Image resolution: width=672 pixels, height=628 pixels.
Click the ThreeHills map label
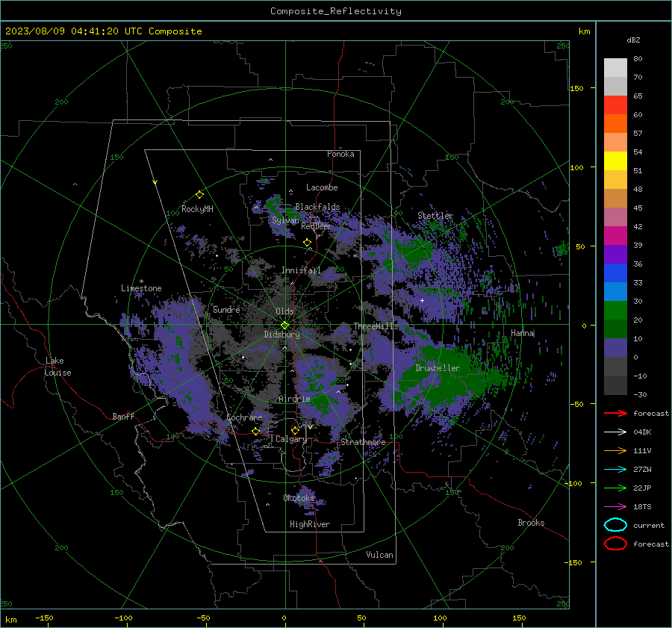[376, 326]
